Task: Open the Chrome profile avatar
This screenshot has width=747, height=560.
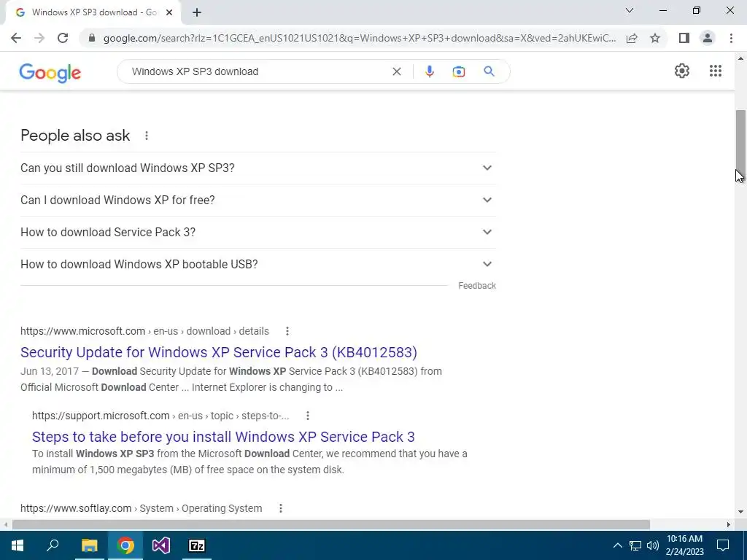Action: pyautogui.click(x=708, y=38)
